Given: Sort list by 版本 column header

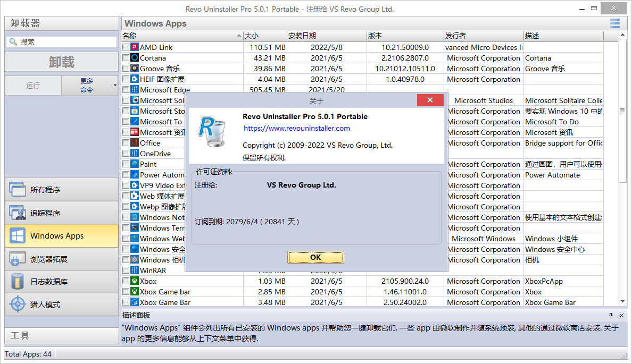Looking at the screenshot, I should coord(405,36).
